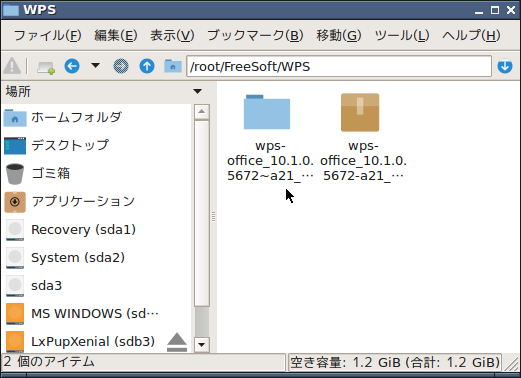This screenshot has height=378, width=521.
Task: Go to parent folder with up arrow
Action: [147, 66]
